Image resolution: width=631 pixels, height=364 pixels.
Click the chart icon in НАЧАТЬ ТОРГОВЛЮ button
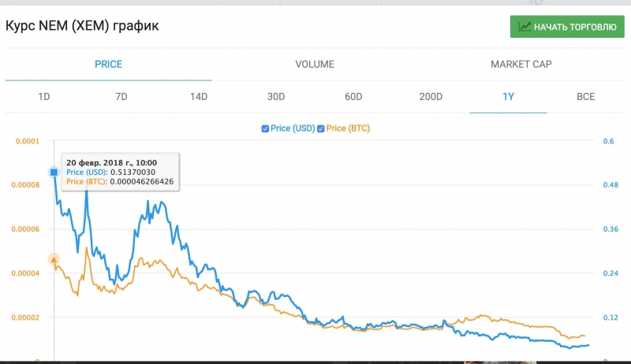click(x=525, y=27)
